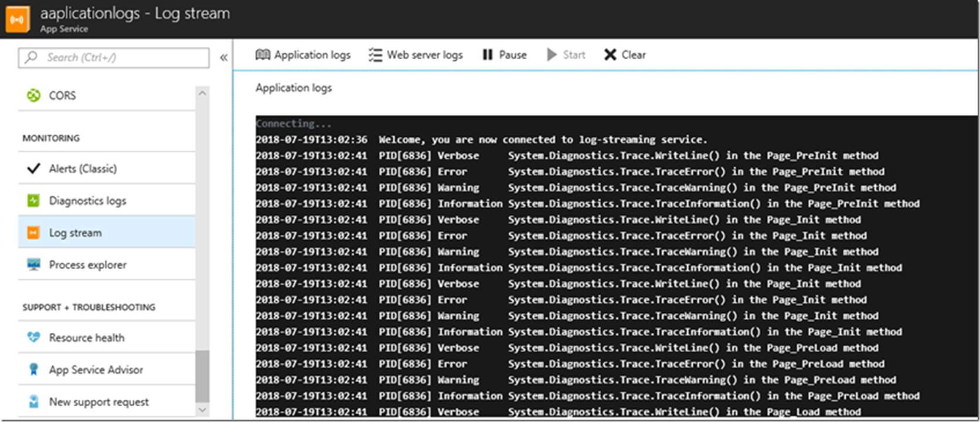980x422 pixels.
Task: Click the SUPPORT + TROUBLESHOOTING heading
Action: click(89, 307)
